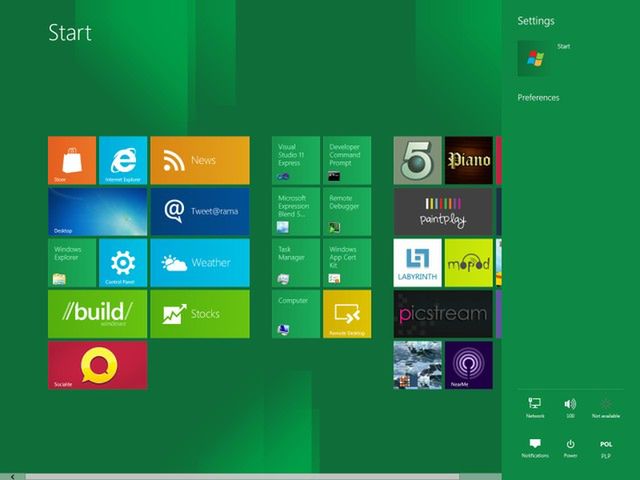Viewport: 640px width, 480px height.
Task: Open the Task Manager tile
Action: point(296,263)
